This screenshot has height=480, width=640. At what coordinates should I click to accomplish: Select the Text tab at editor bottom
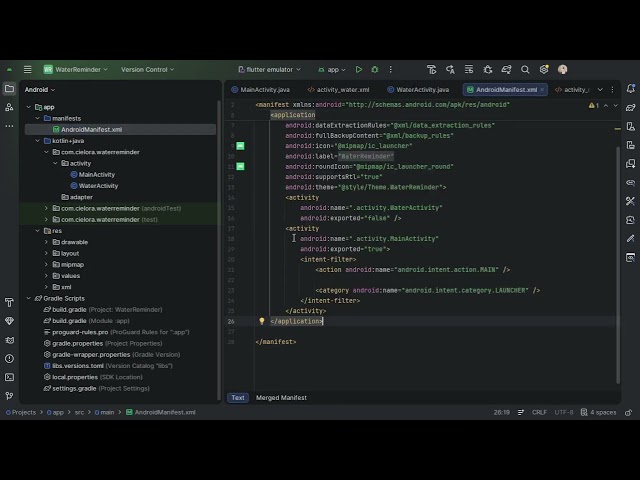[238, 398]
